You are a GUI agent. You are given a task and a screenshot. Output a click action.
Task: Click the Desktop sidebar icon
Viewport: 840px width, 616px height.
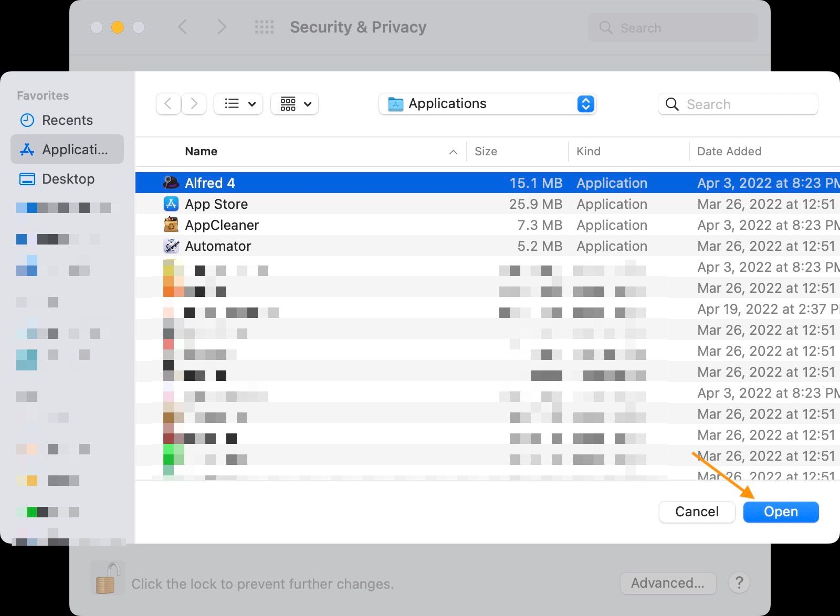(x=27, y=179)
